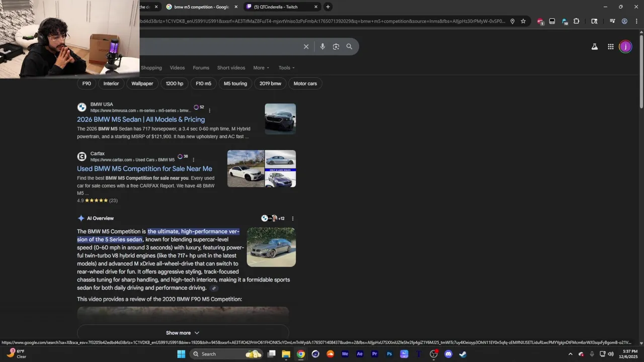Launch Adobe Premiere Pro from taskbar
This screenshot has width=644, height=362.
[x=374, y=354]
